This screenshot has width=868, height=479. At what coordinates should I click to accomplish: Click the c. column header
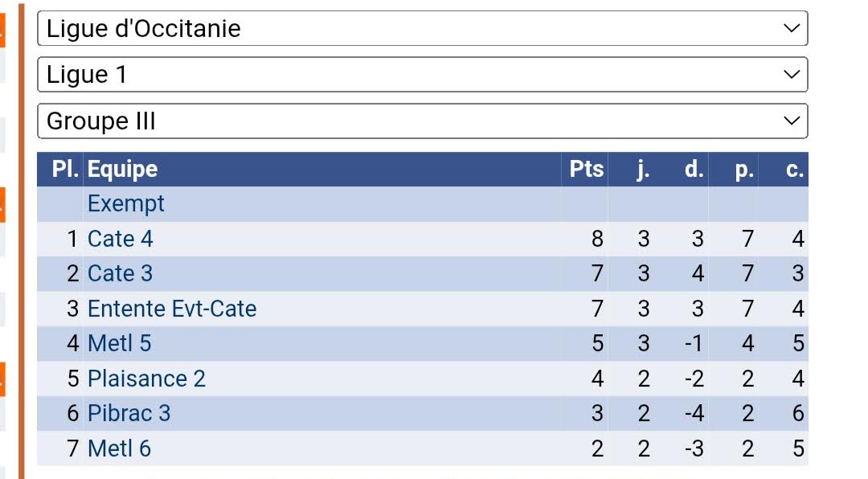(x=795, y=170)
